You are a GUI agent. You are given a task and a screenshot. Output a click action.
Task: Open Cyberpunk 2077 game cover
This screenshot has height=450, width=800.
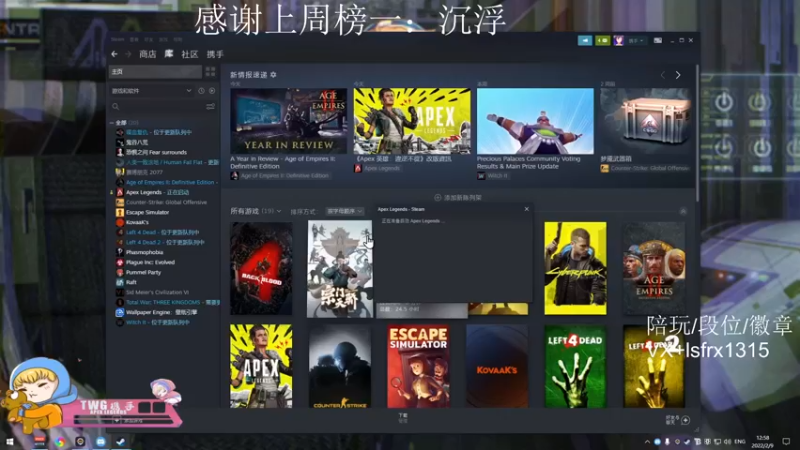pos(576,268)
